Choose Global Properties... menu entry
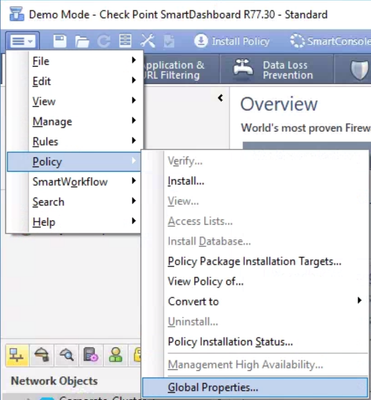 click(255, 387)
